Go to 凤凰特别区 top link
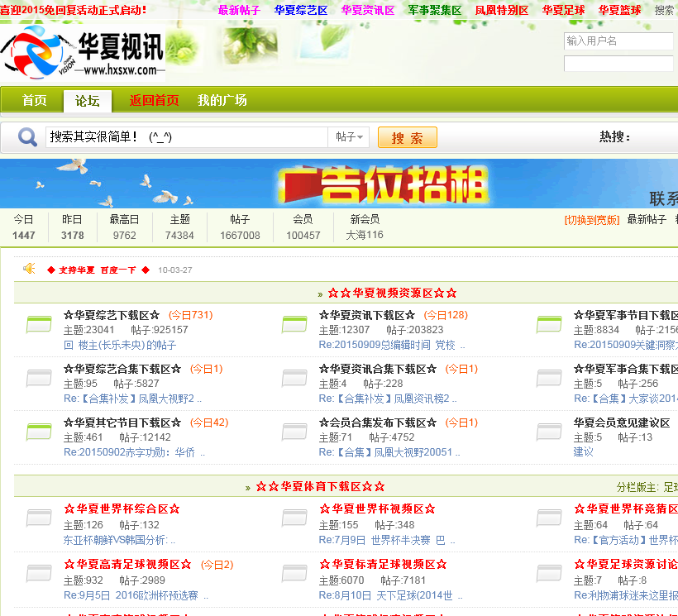The height and width of the screenshot is (616, 678). [x=502, y=10]
